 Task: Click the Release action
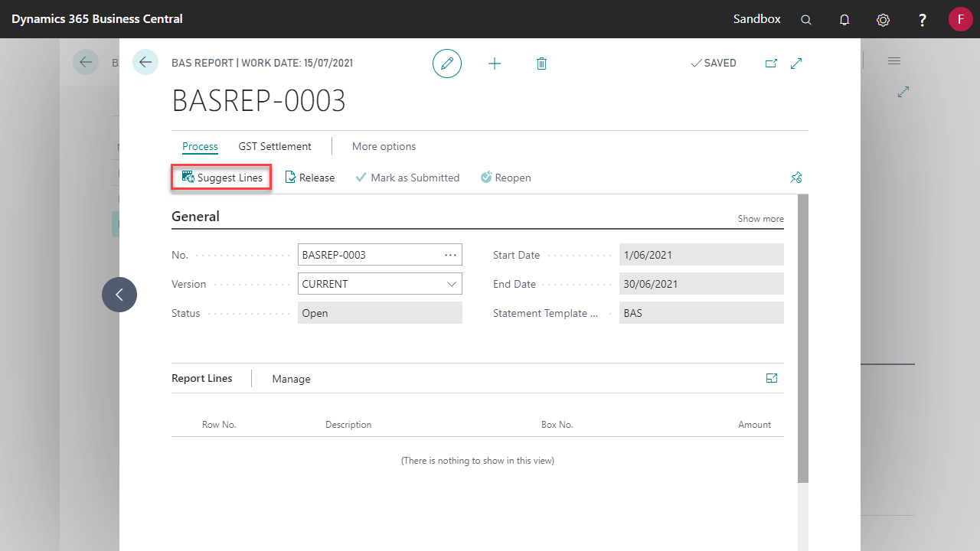tap(310, 178)
